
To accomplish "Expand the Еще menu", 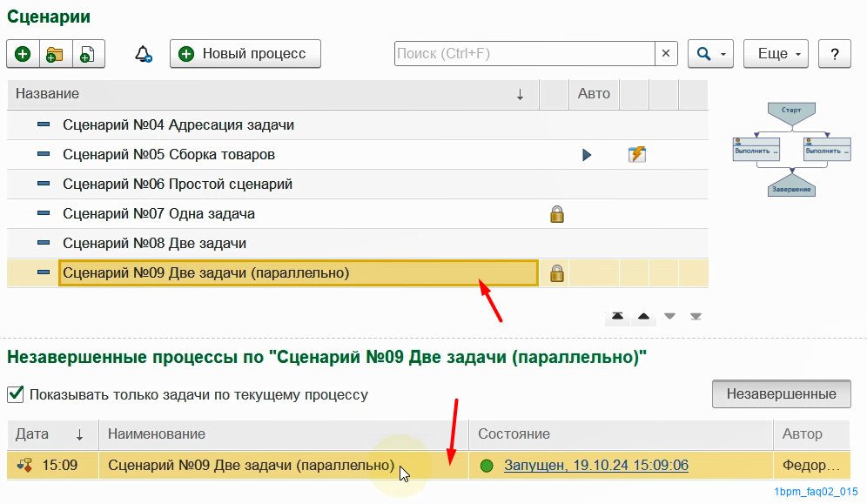I will point(778,54).
